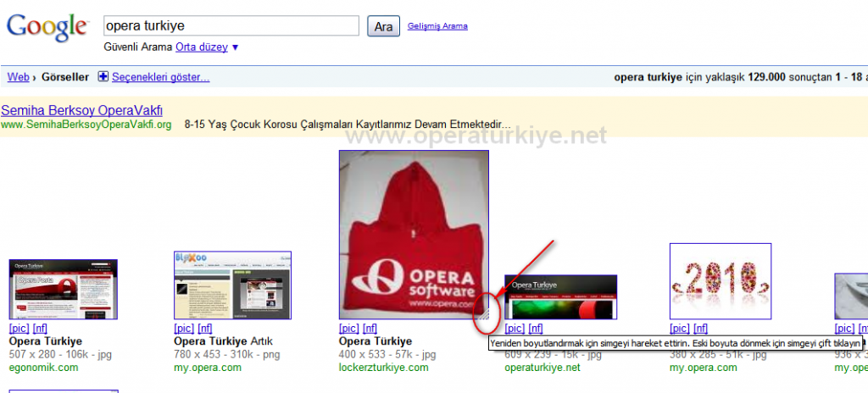Click [pic] under the hoodie image
868x393 pixels.
click(348, 329)
